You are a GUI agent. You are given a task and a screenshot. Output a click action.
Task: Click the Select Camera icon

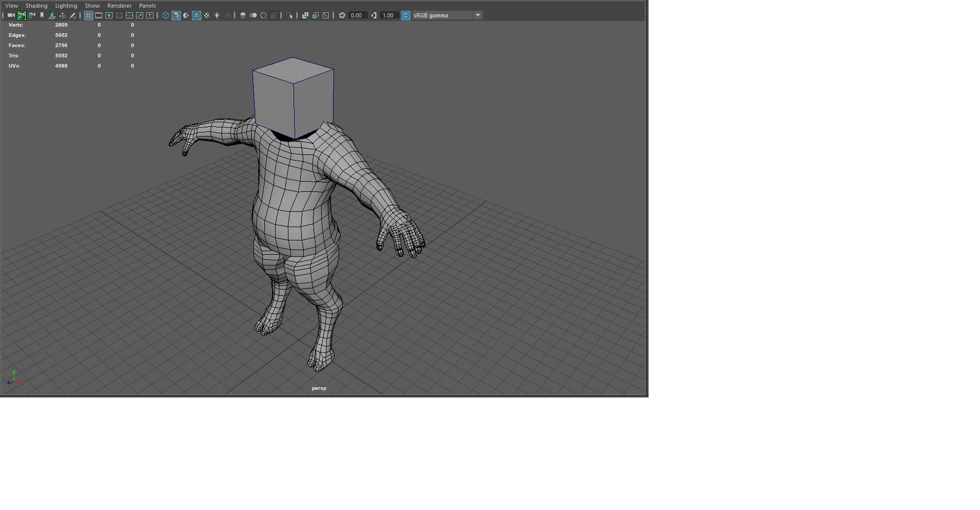(x=11, y=15)
